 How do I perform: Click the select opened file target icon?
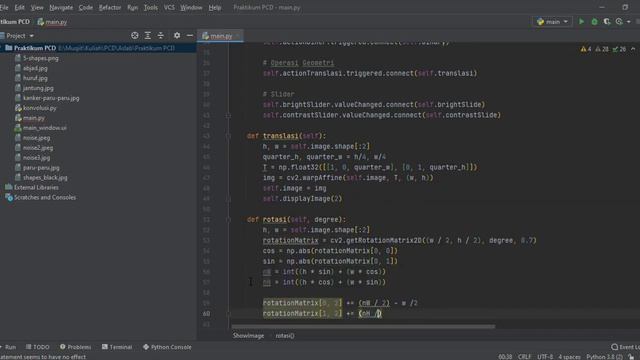tap(135, 36)
